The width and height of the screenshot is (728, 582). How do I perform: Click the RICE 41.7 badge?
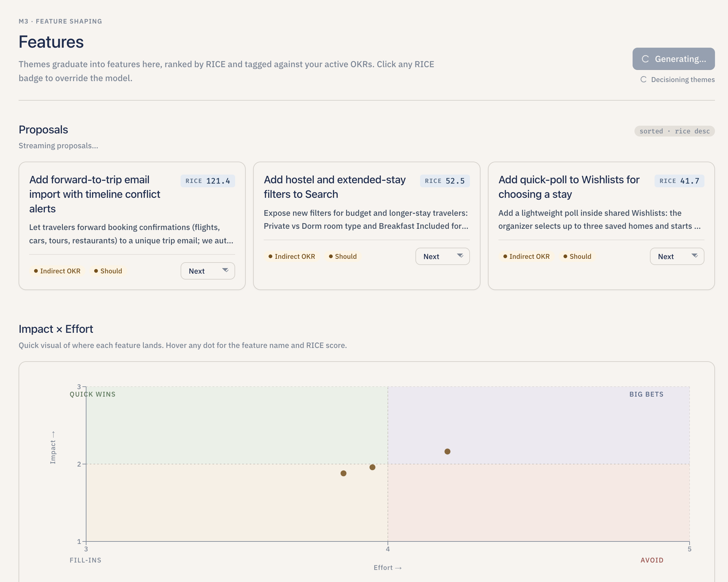[679, 181]
